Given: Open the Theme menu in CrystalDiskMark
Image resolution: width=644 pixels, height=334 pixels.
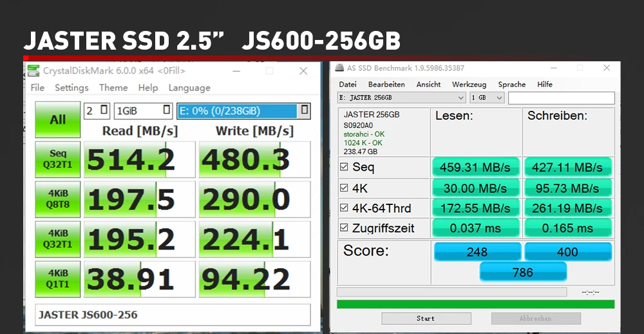Looking at the screenshot, I should [113, 88].
